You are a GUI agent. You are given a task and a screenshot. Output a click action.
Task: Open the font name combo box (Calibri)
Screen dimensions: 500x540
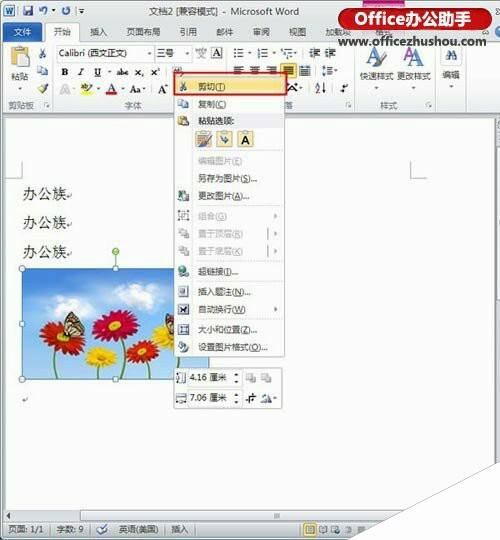tap(105, 53)
